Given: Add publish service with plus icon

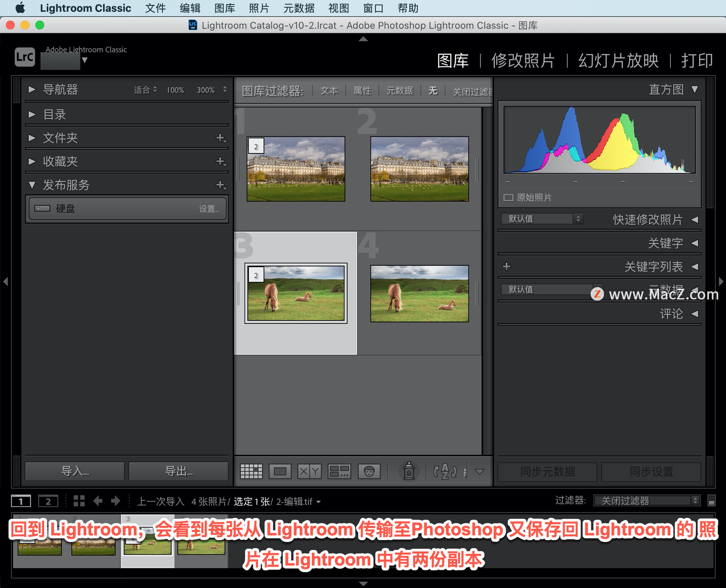Looking at the screenshot, I should point(221,185).
